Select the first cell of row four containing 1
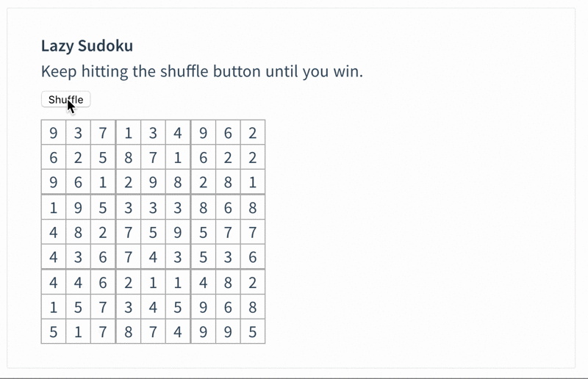This screenshot has height=379, width=588. (x=53, y=207)
